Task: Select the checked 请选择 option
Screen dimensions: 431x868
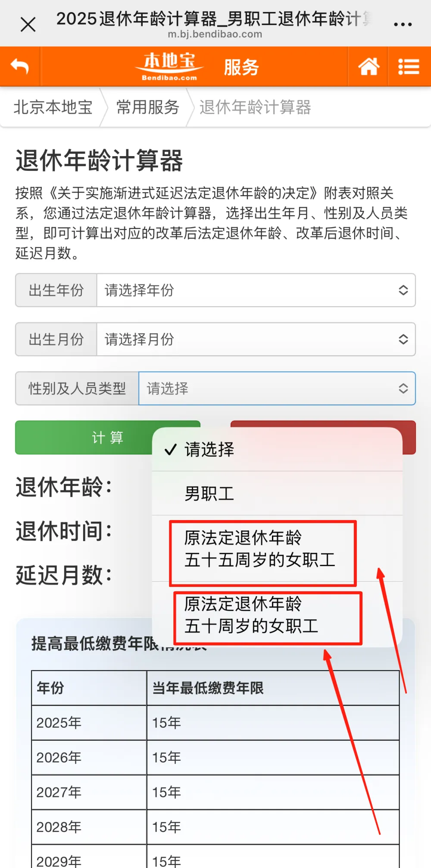Action: click(277, 449)
